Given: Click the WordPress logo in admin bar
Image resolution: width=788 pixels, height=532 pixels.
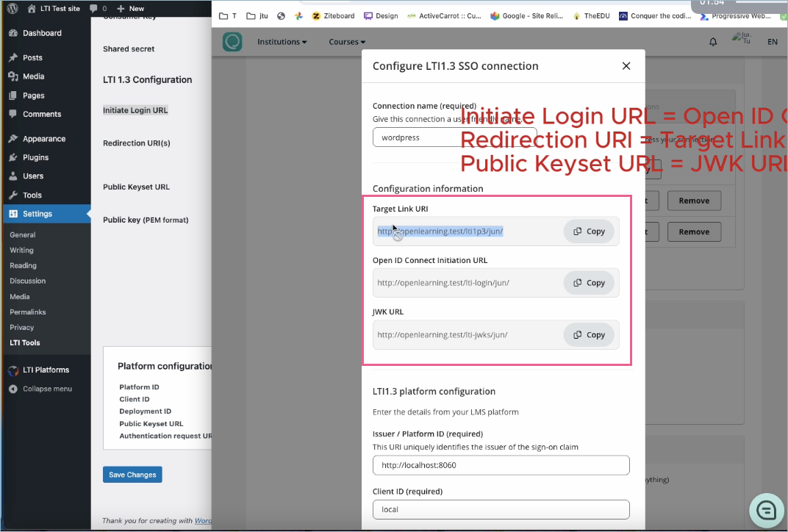Looking at the screenshot, I should point(12,9).
